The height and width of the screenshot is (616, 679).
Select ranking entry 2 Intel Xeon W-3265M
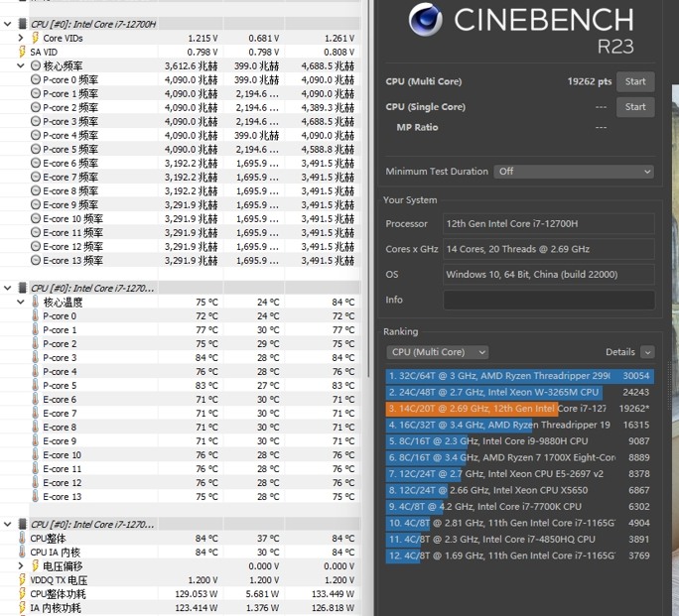520,392
